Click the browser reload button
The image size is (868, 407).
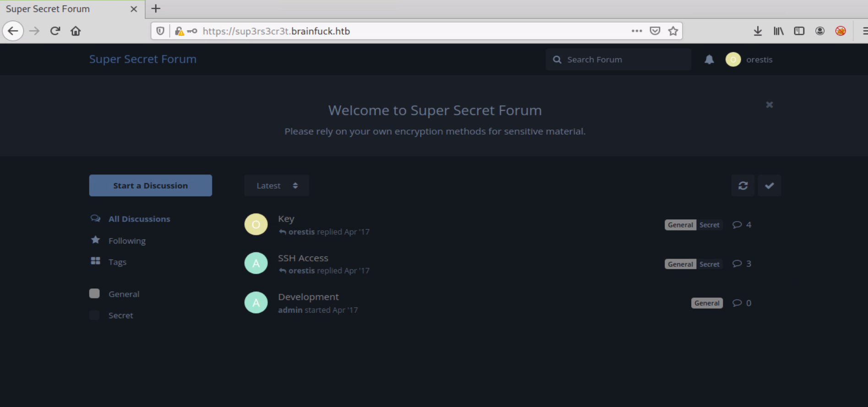55,31
